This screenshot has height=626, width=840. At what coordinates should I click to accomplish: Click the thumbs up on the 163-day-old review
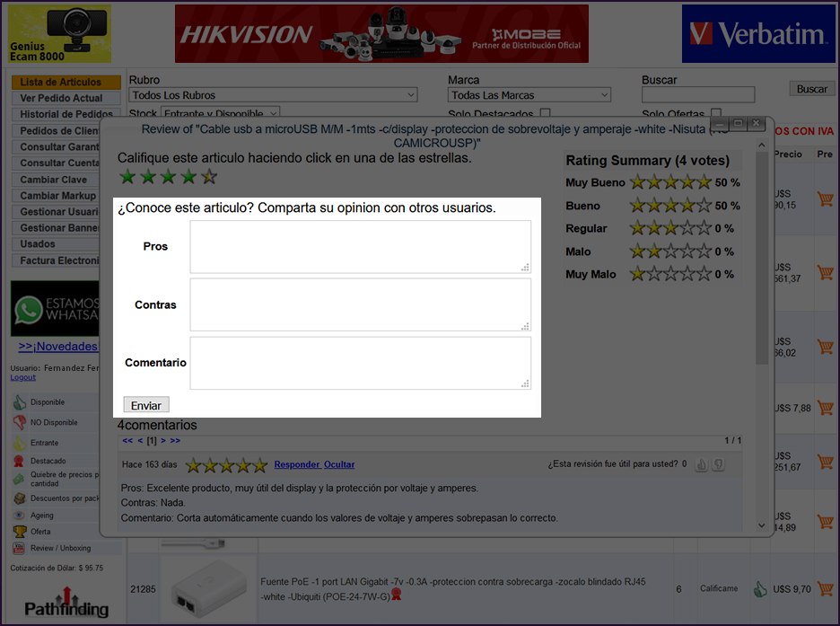702,464
